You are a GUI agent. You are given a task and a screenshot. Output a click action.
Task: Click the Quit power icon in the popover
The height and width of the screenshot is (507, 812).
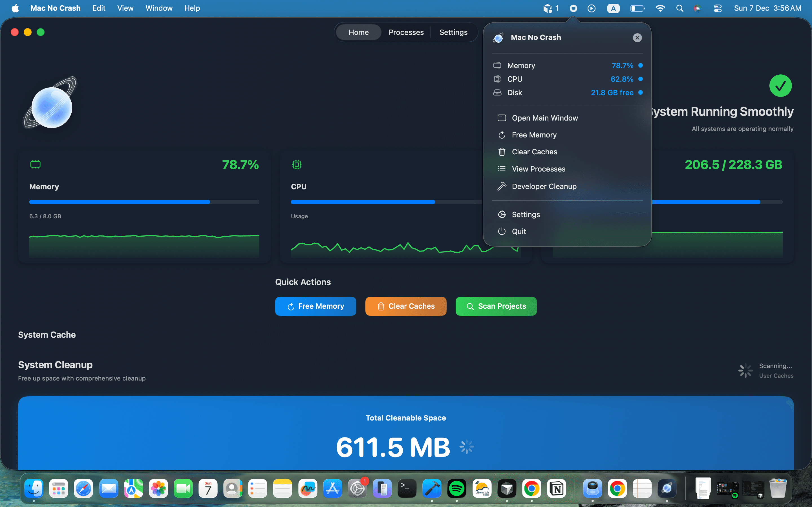[x=502, y=231]
